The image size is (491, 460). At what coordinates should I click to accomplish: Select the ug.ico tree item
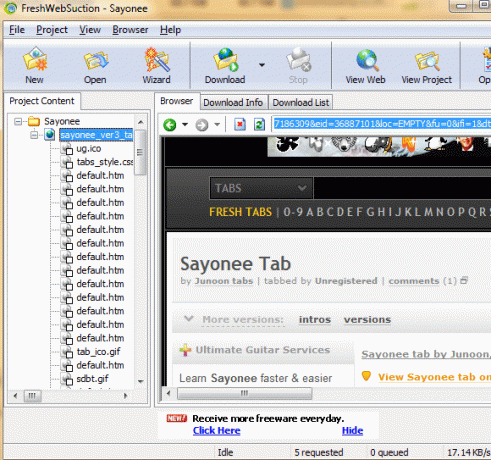pos(89,149)
